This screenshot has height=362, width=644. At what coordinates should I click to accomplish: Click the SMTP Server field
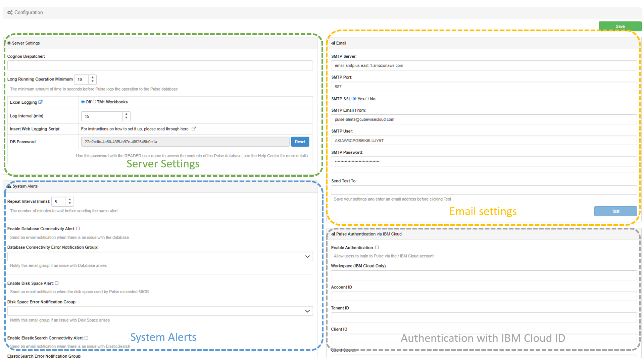coord(484,65)
